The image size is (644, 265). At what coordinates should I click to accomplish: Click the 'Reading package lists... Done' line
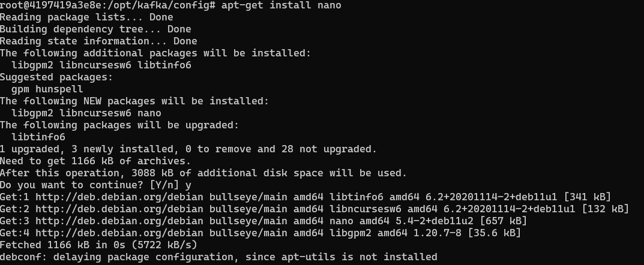click(86, 17)
